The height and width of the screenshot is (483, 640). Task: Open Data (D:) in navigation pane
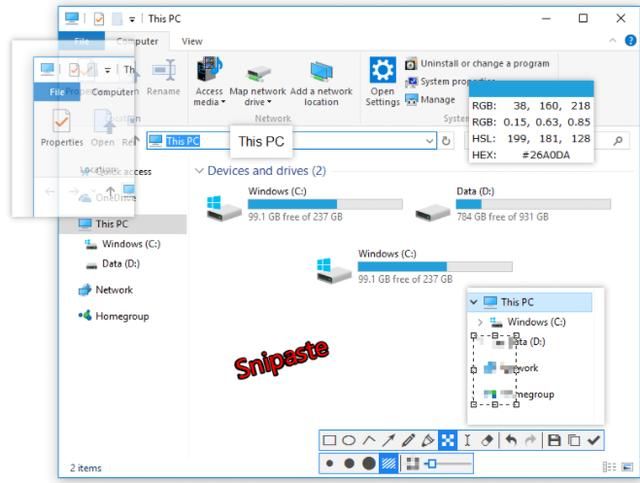(x=113, y=264)
